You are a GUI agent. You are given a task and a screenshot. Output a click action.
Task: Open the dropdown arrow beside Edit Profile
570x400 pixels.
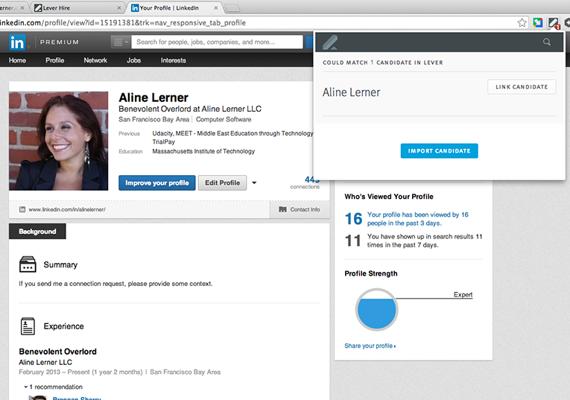[x=254, y=183]
